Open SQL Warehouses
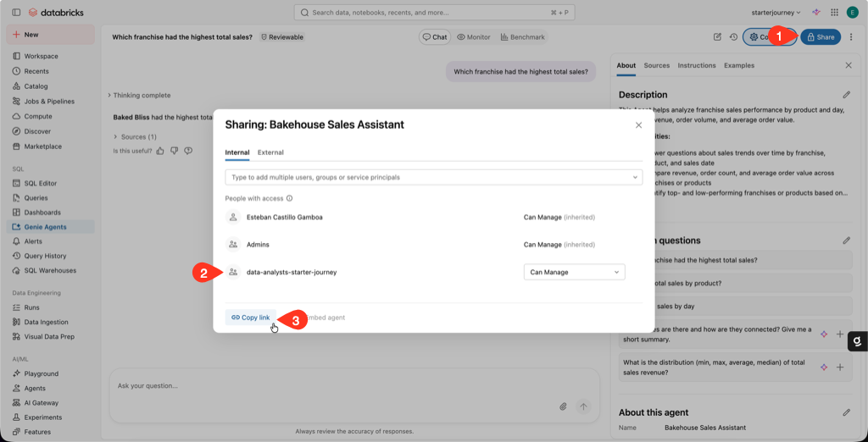 pos(50,270)
